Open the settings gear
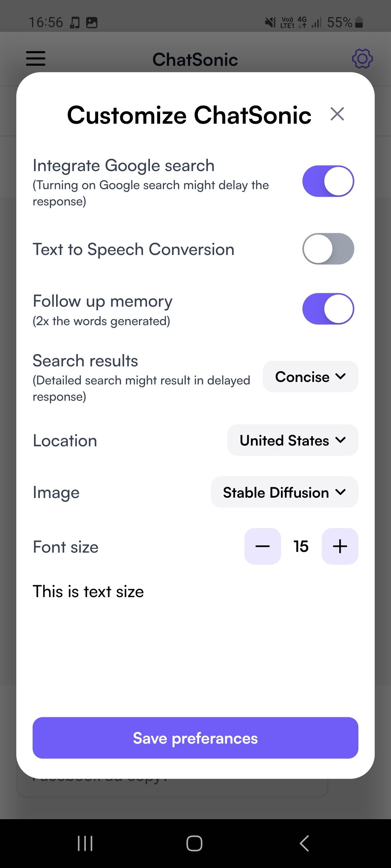The width and height of the screenshot is (391, 868). (x=362, y=59)
